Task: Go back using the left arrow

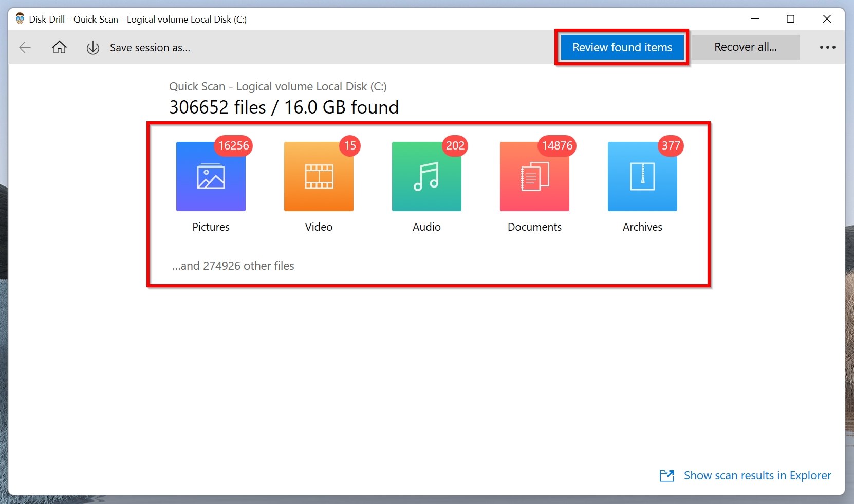Action: tap(25, 48)
